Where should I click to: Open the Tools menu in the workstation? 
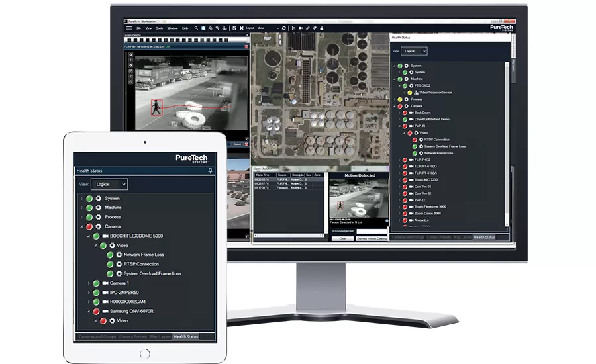pyautogui.click(x=160, y=28)
